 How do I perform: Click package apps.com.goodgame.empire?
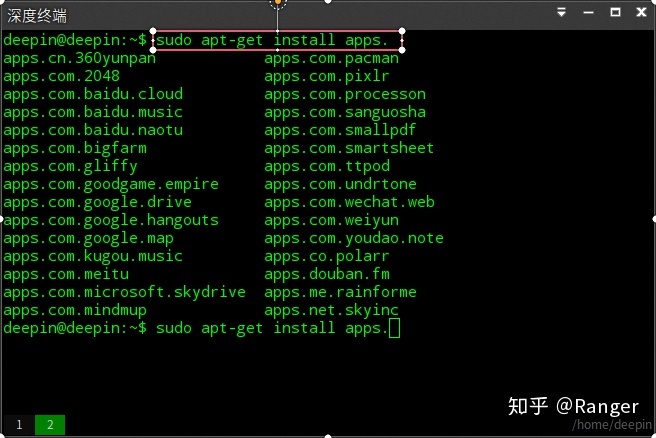[x=111, y=184]
